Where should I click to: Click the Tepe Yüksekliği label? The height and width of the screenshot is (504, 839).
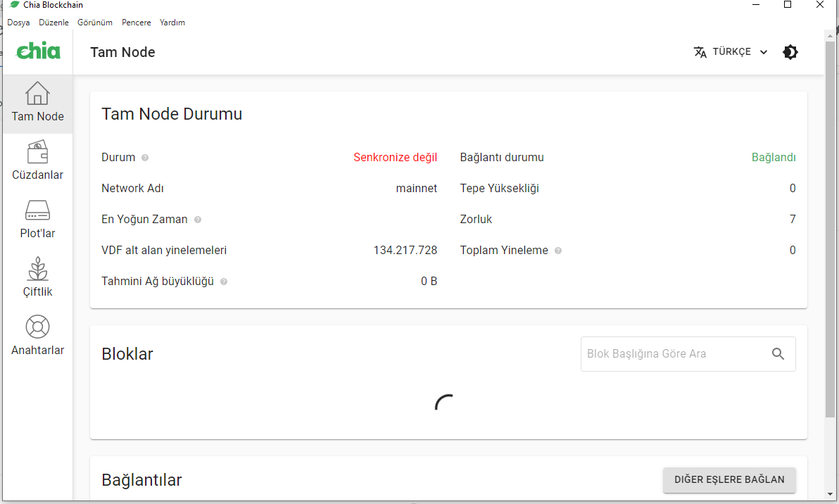[499, 189]
